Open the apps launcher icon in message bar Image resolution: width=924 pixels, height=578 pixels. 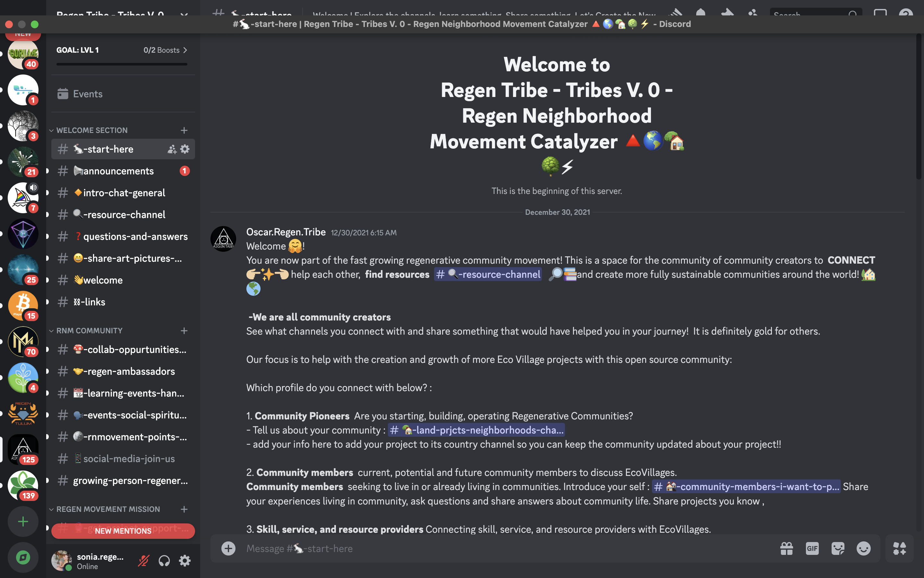click(x=900, y=548)
